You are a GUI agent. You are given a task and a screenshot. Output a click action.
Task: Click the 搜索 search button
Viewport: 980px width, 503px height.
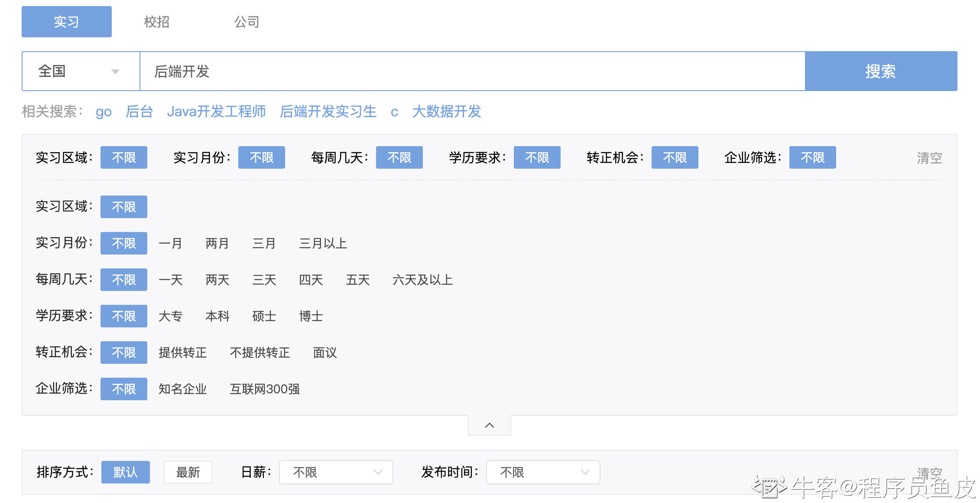click(x=880, y=71)
